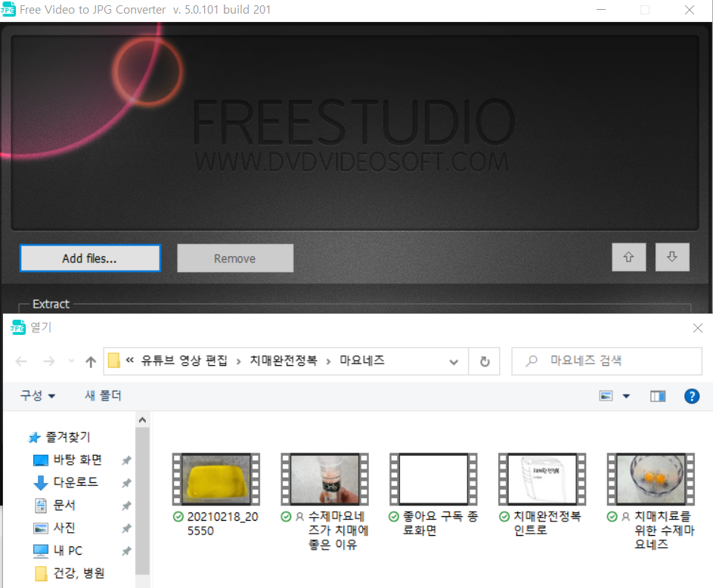This screenshot has height=588, width=713.
Task: Open 다운로드 folder in the sidebar
Action: tap(66, 482)
